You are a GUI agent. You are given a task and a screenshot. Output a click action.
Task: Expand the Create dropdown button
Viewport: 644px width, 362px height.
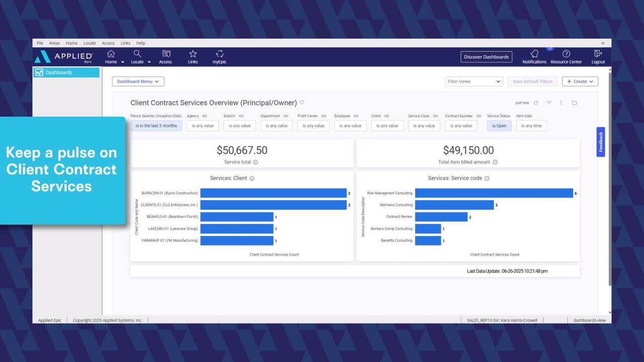580,81
